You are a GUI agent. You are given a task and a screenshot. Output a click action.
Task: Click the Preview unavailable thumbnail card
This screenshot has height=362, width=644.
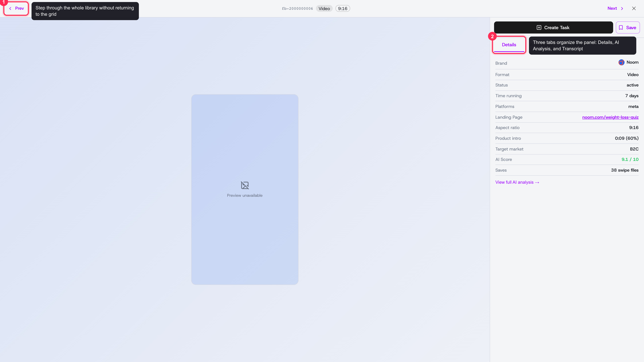pos(245,190)
